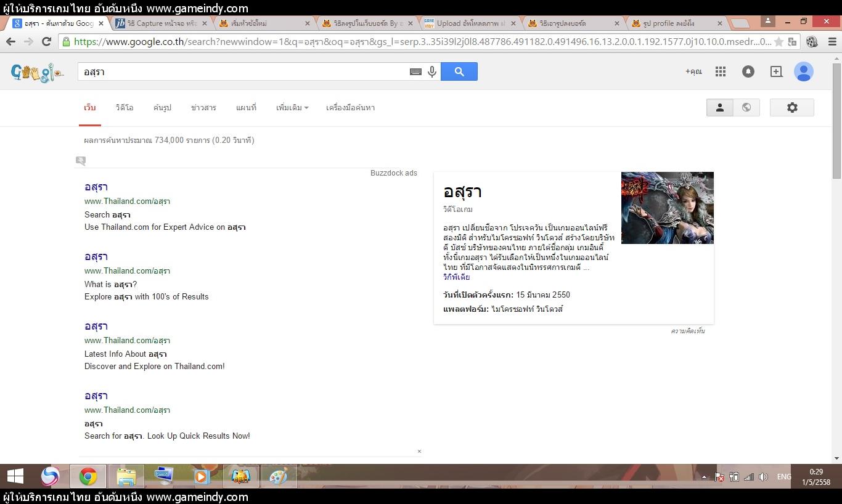Open the media player taskbar icon

[x=202, y=476]
